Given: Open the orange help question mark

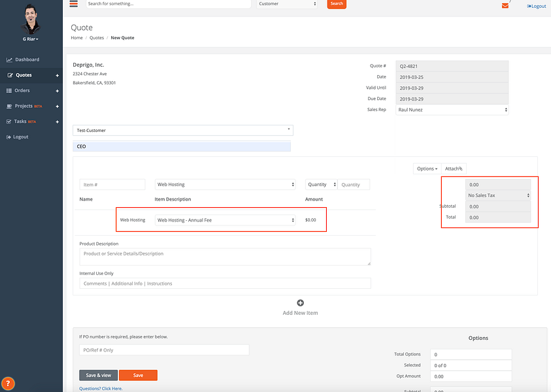Looking at the screenshot, I should [8, 384].
